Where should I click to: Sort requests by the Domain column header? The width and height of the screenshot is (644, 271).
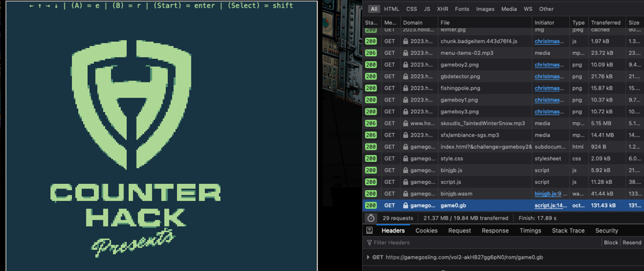(x=418, y=23)
